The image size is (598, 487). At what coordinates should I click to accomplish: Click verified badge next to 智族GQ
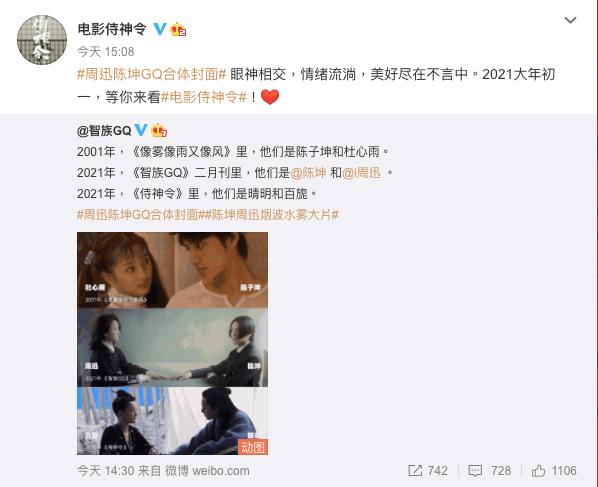click(141, 130)
